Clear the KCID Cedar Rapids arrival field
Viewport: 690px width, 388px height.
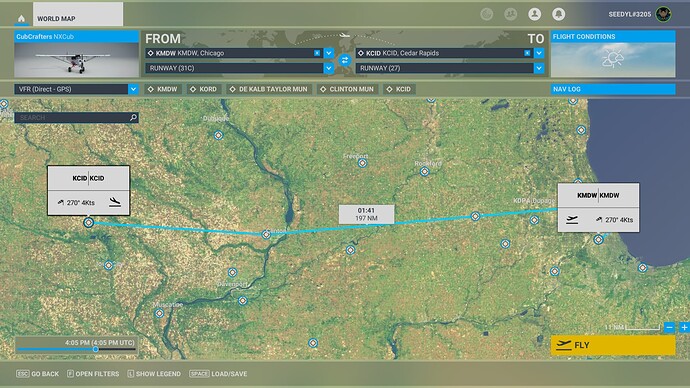click(527, 53)
